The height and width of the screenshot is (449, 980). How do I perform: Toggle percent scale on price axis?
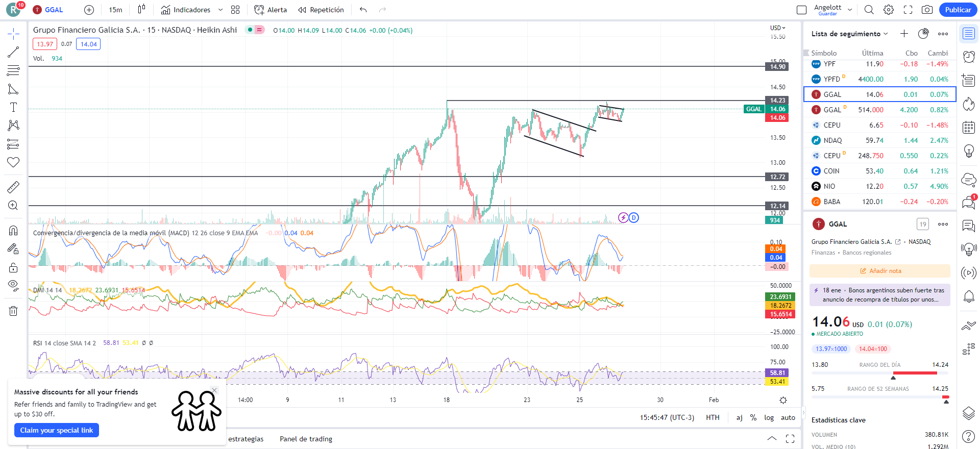click(x=753, y=417)
